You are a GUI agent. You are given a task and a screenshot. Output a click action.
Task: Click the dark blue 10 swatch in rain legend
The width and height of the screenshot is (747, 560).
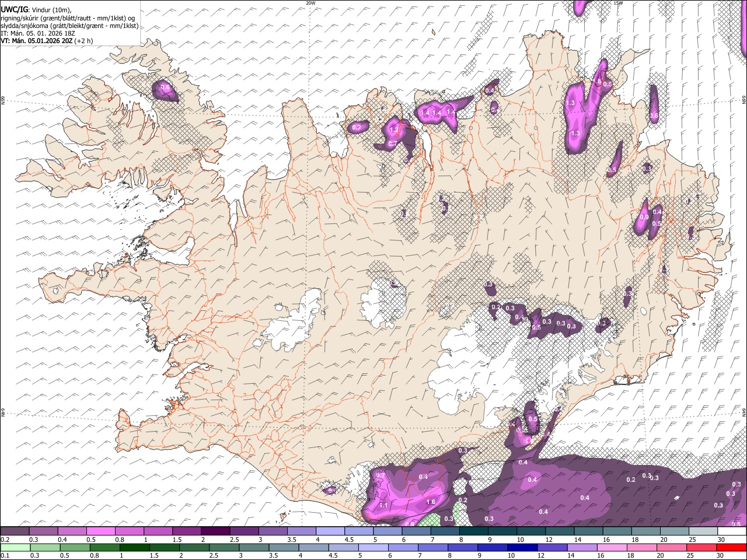point(522,547)
